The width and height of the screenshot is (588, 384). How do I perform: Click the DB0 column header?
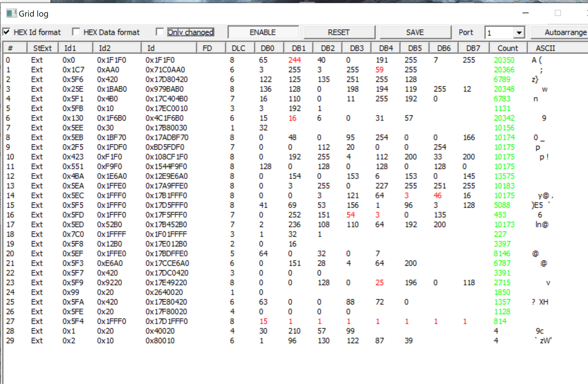tap(267, 48)
